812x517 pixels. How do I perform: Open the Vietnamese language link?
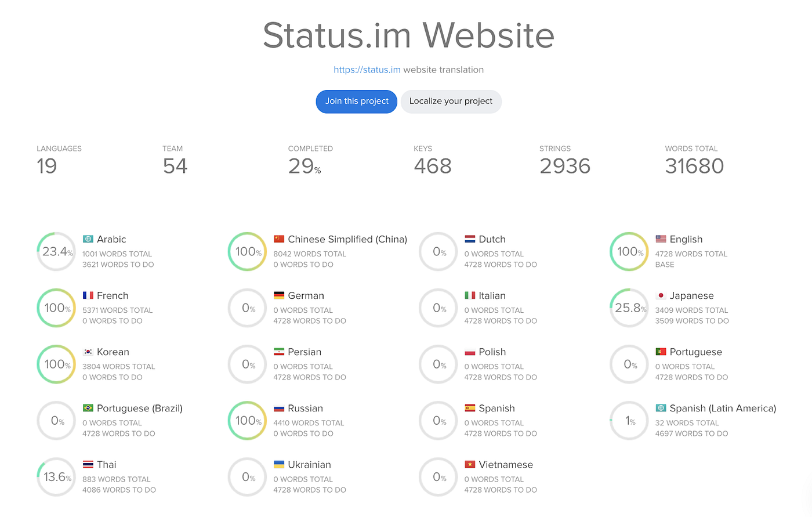pos(506,464)
